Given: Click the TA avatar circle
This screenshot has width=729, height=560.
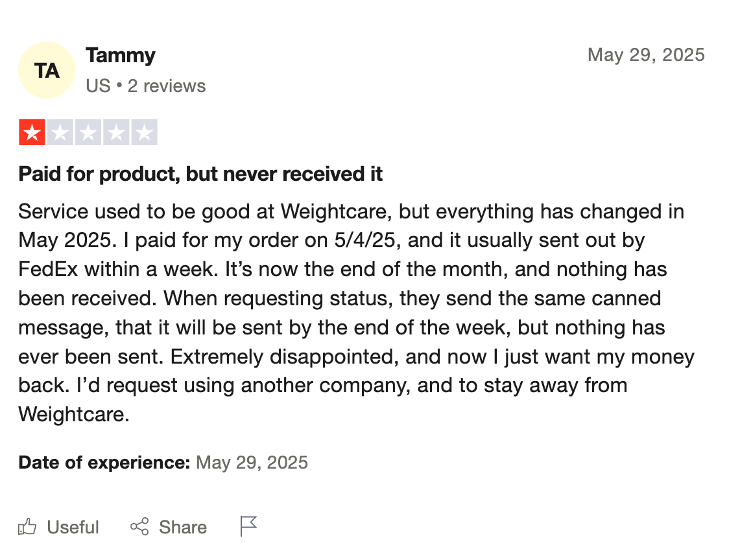Looking at the screenshot, I should click(47, 70).
